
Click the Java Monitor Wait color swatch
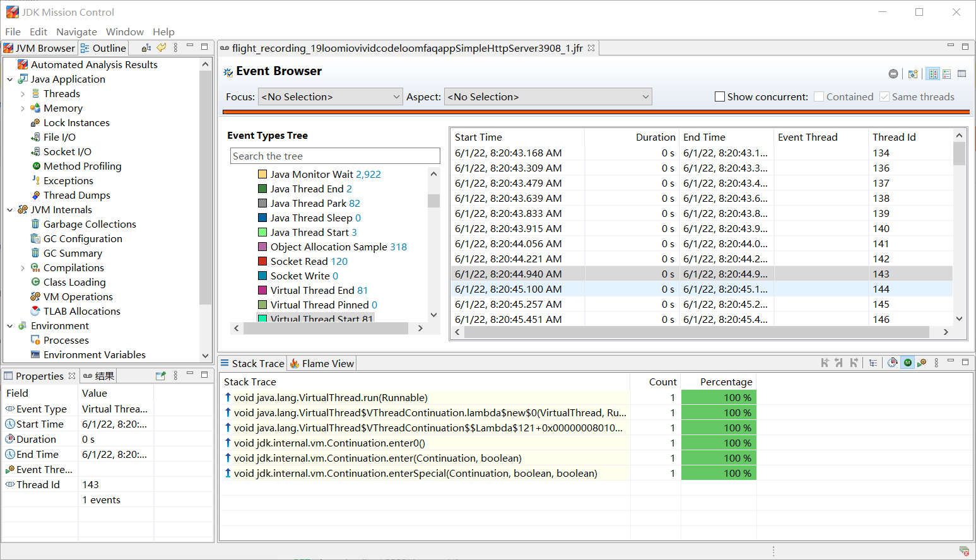(x=262, y=174)
